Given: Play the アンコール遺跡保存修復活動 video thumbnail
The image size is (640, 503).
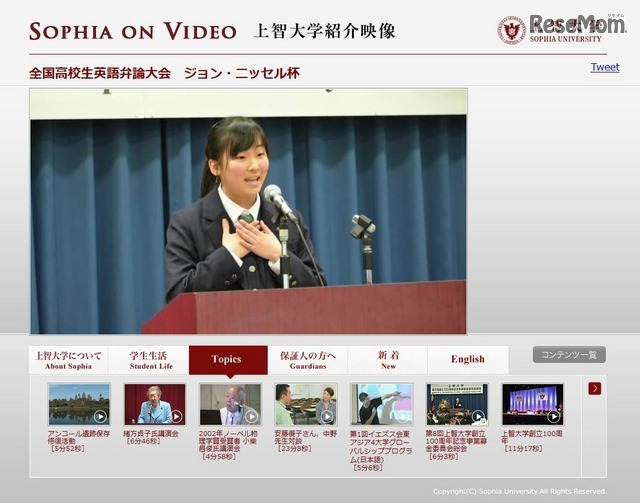Looking at the screenshot, I should point(79,404).
